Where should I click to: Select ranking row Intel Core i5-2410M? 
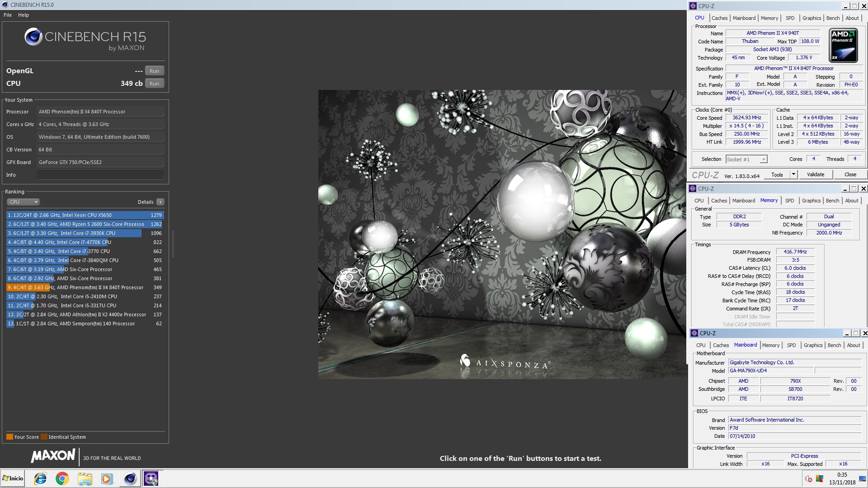[x=85, y=296]
